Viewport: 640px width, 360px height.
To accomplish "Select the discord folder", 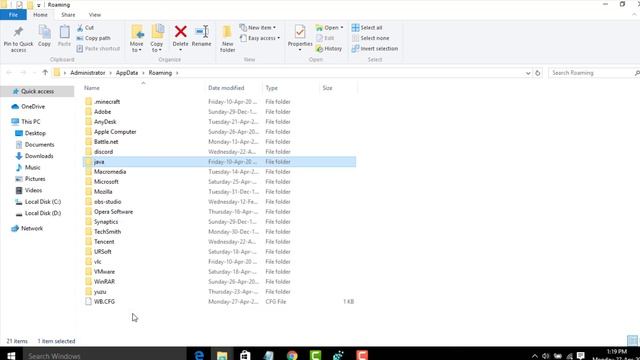I will 220,152.
